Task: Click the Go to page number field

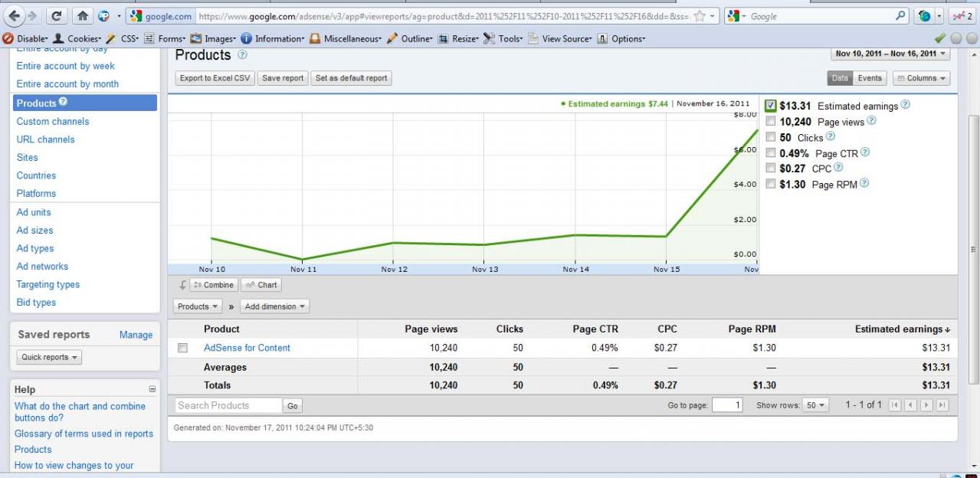Action: pos(727,405)
